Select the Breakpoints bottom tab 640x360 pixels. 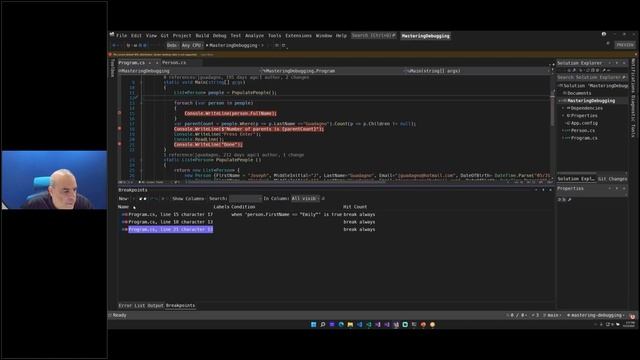tap(180, 305)
